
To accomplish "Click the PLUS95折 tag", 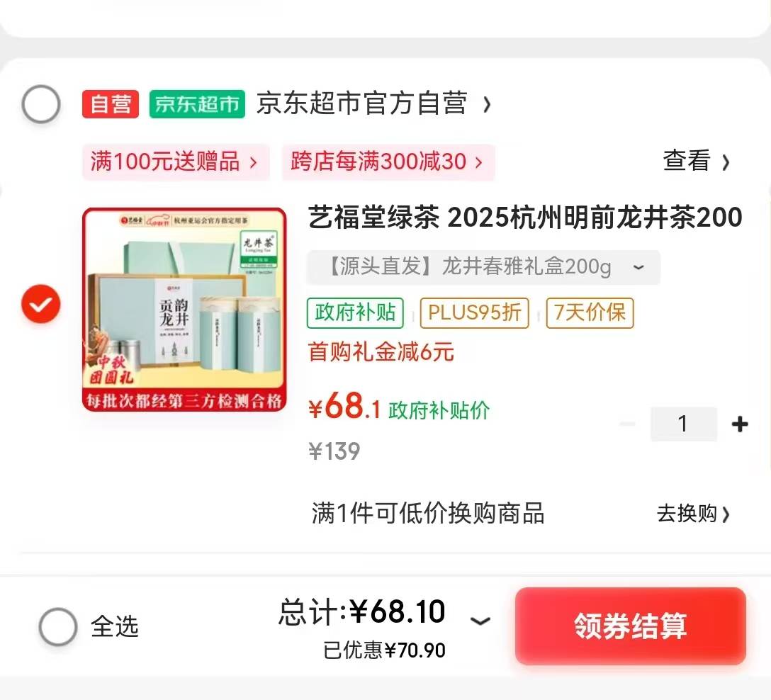I will point(475,312).
